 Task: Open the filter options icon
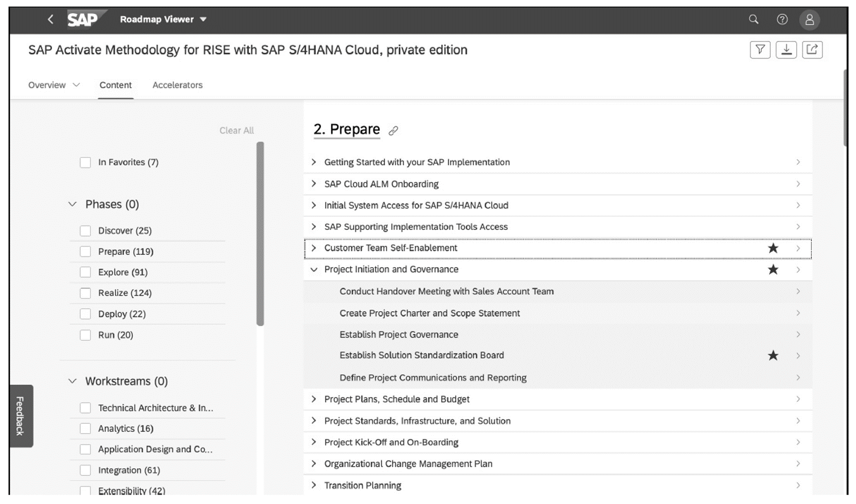pos(760,49)
